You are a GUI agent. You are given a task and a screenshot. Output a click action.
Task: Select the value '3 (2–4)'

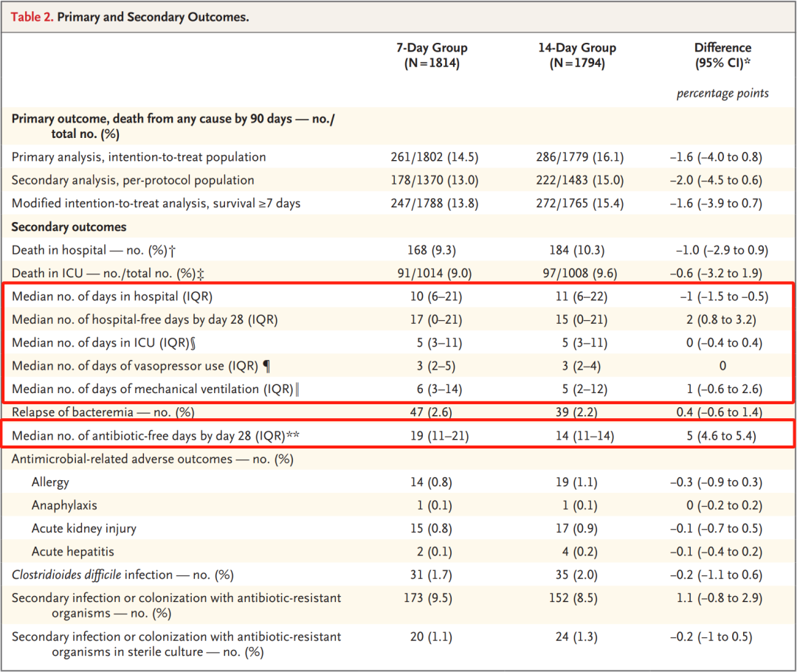click(x=581, y=366)
